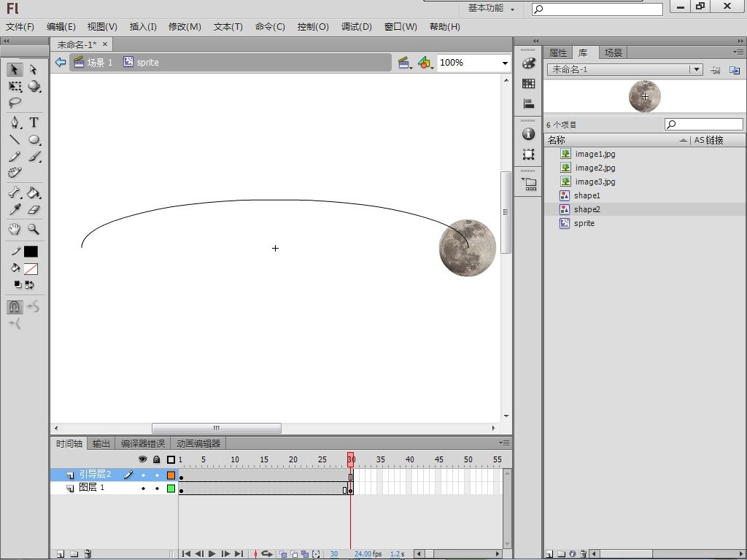The height and width of the screenshot is (560, 747).
Task: Expand the 基本功能 workspace switcher
Action: [492, 9]
